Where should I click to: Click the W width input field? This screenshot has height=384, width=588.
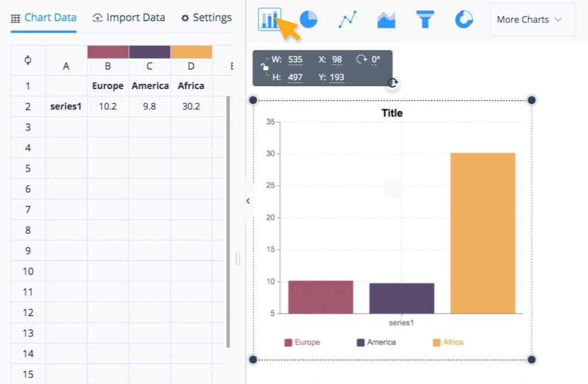[x=295, y=59]
